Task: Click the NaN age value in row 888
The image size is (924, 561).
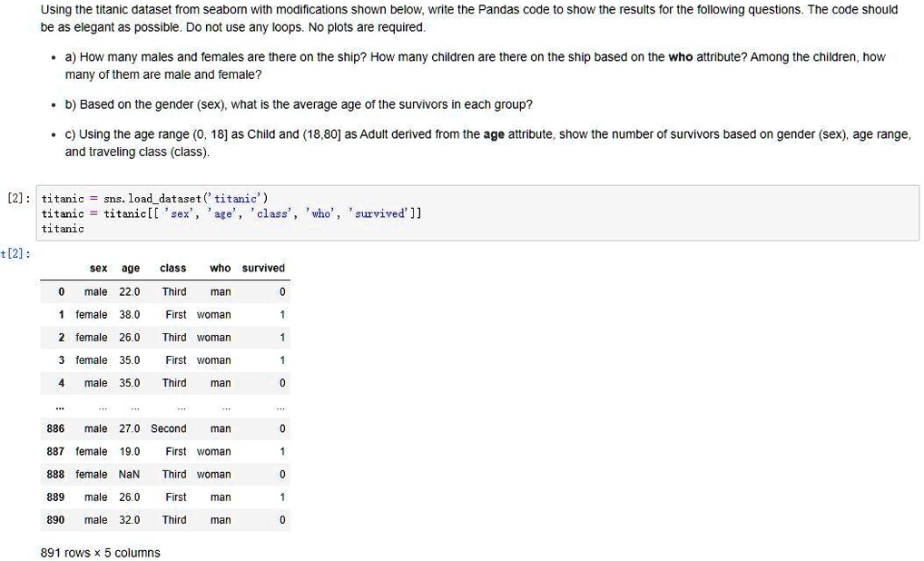Action: (x=129, y=475)
